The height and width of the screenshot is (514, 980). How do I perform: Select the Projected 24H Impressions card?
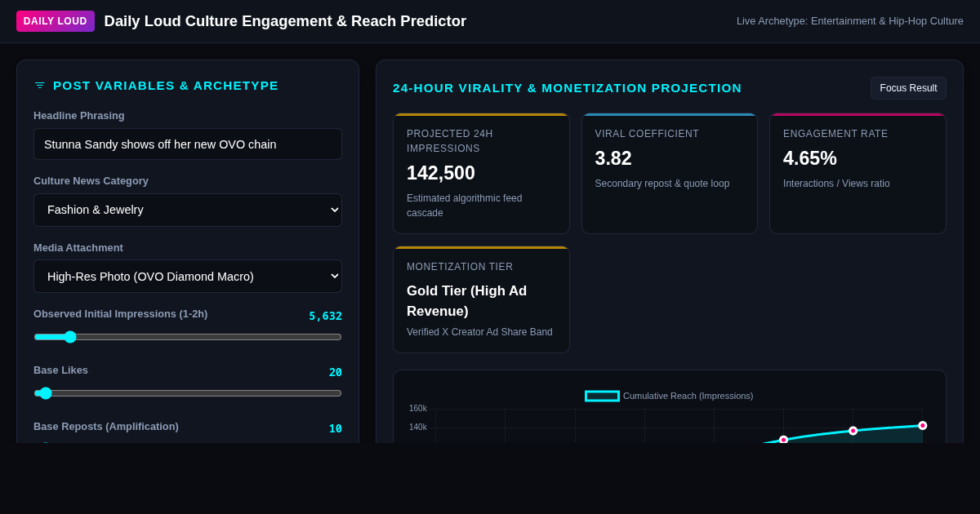coord(481,174)
